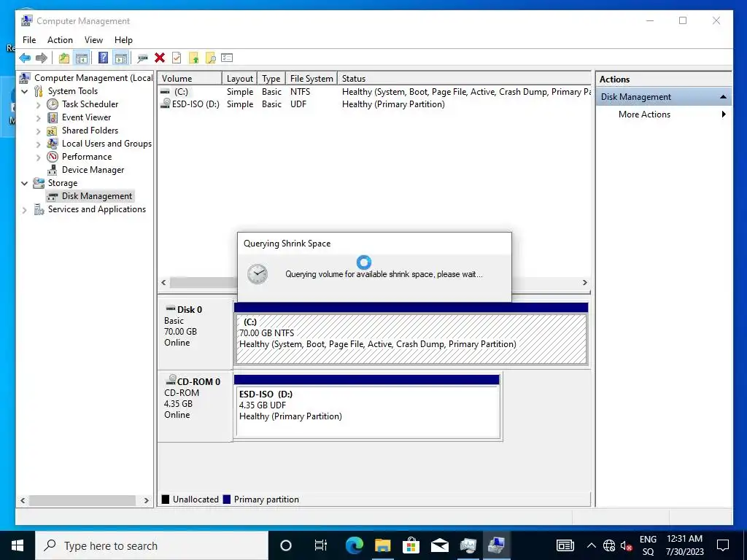
Task: Click the (C:) 70.00 GB NTFS partition block
Action: tap(411, 339)
